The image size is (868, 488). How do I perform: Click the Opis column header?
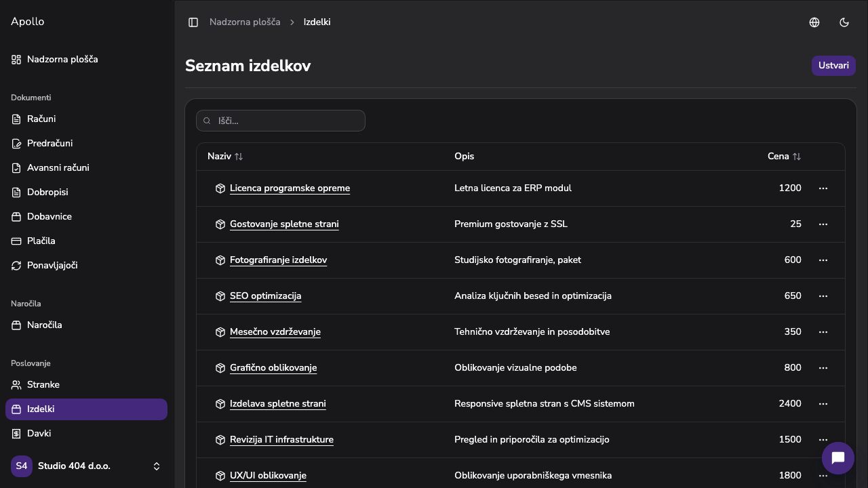(464, 157)
